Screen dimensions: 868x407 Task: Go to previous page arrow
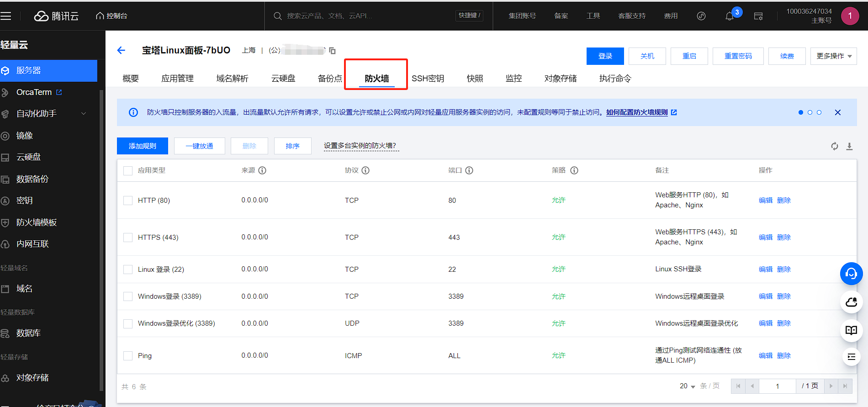[x=752, y=386]
